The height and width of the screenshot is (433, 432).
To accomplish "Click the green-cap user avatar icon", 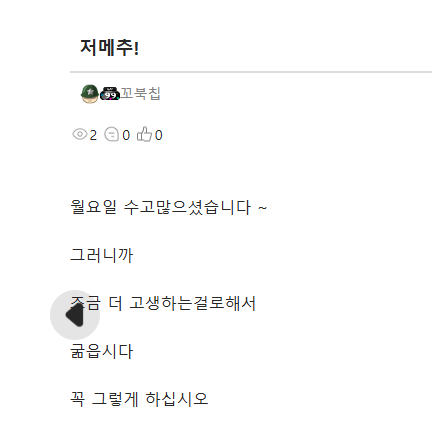I will pos(90,94).
